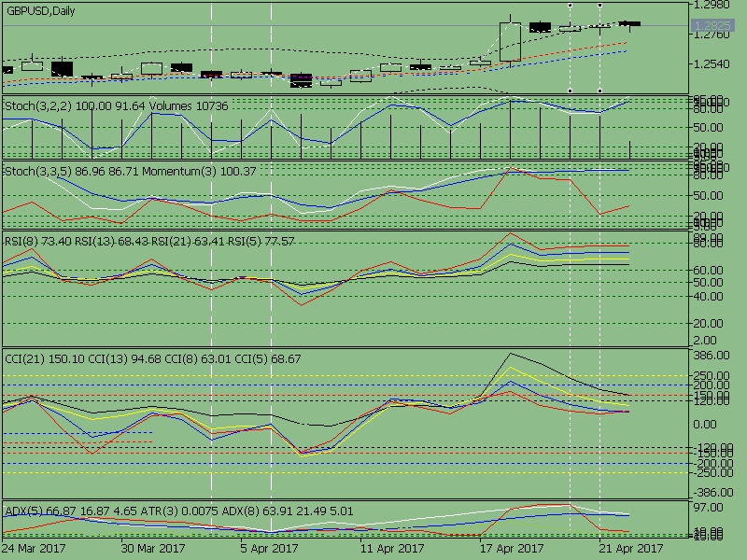Select the 2.00 value on RSI scale
Image resolution: width=747 pixels, height=560 pixels.
(705, 340)
